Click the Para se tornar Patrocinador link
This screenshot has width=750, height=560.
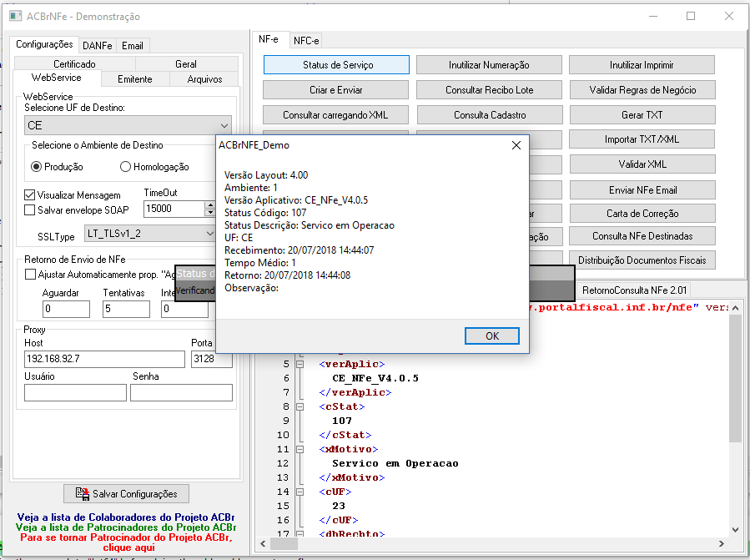click(x=126, y=542)
